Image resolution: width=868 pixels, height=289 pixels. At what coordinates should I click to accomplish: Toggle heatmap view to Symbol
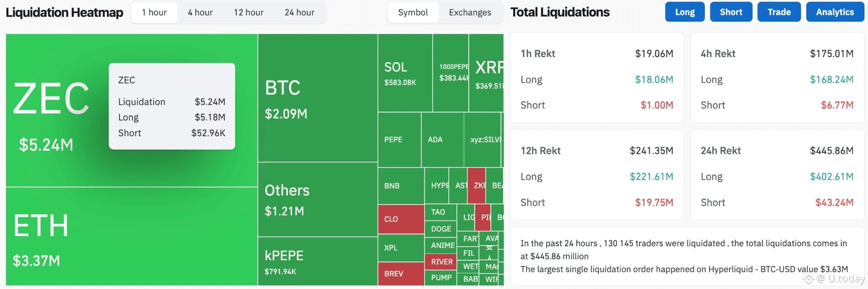(413, 13)
